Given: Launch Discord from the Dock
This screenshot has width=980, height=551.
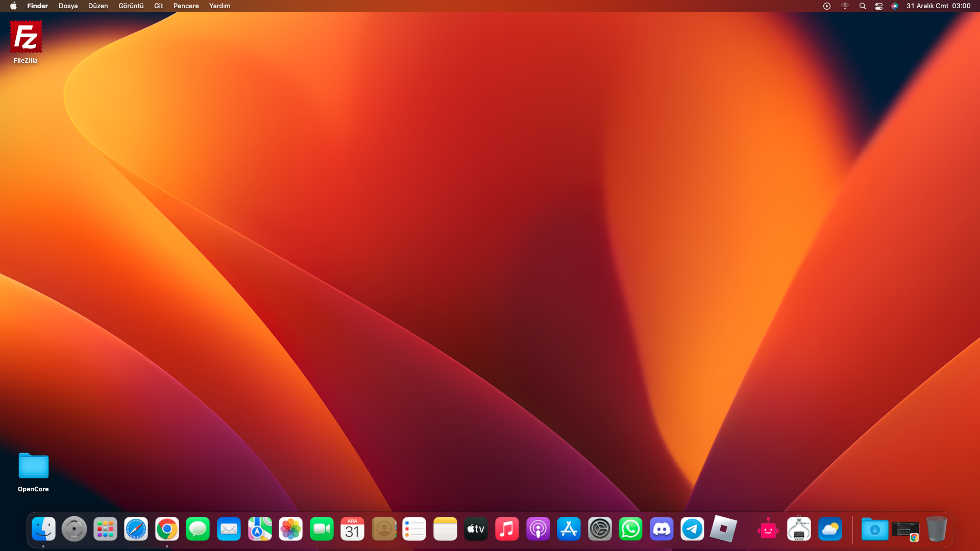Looking at the screenshot, I should coord(661,529).
